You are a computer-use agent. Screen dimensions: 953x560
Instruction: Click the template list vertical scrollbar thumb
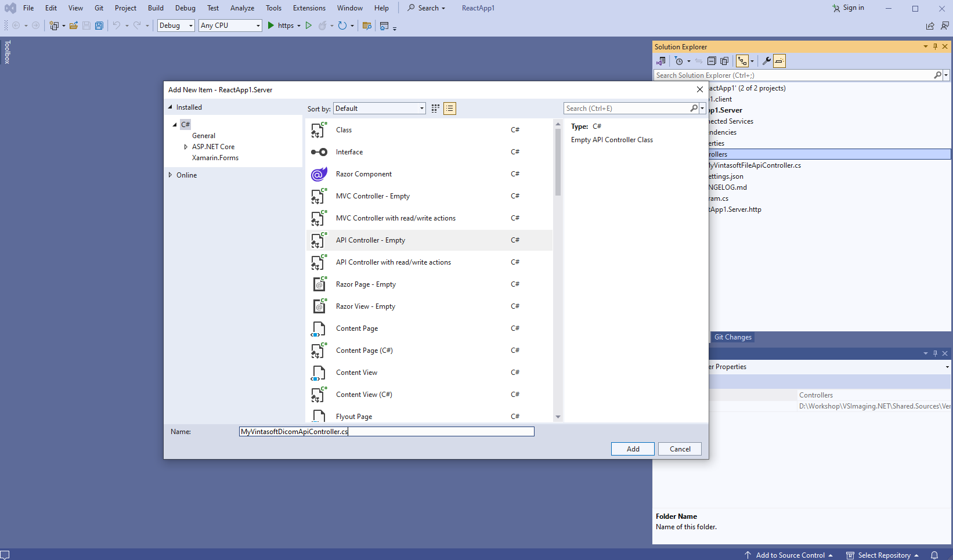pyautogui.click(x=558, y=162)
